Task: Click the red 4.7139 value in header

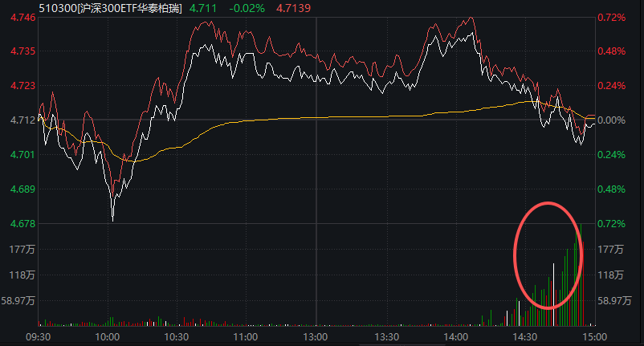Action: (292, 7)
